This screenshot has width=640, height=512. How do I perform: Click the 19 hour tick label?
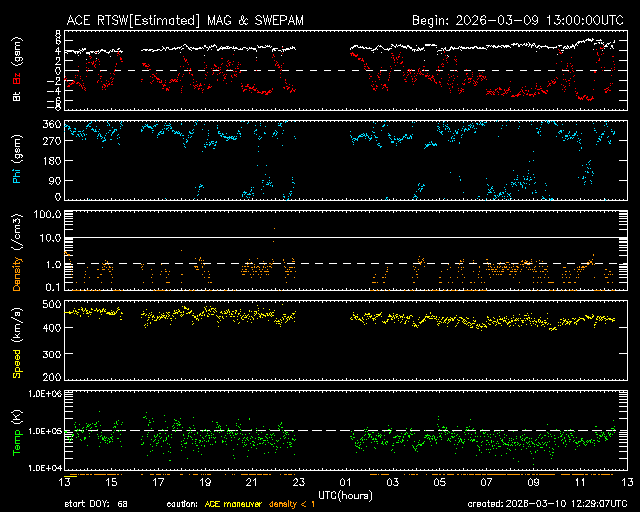(x=205, y=482)
